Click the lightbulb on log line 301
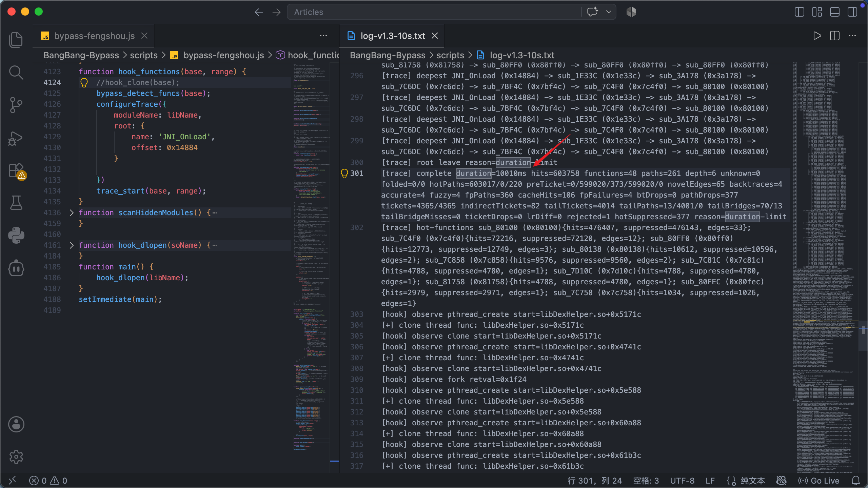This screenshot has height=488, width=868. click(x=344, y=174)
